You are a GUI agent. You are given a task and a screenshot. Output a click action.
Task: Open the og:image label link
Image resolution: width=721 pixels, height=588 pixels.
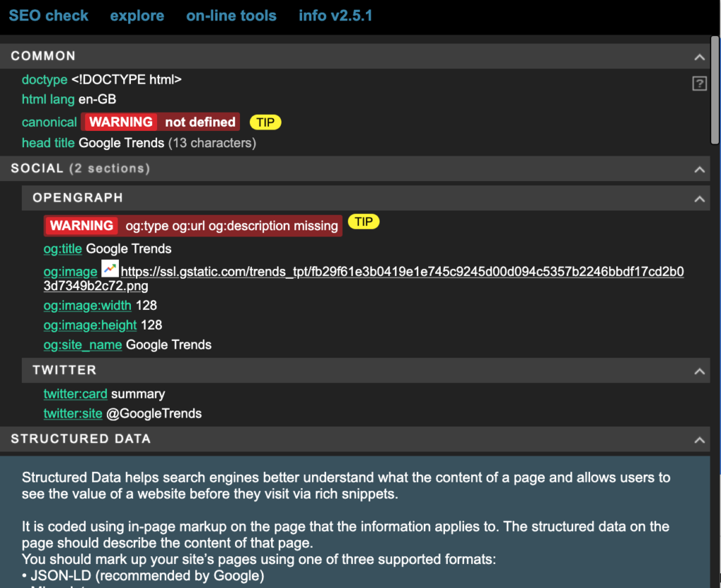click(x=70, y=272)
